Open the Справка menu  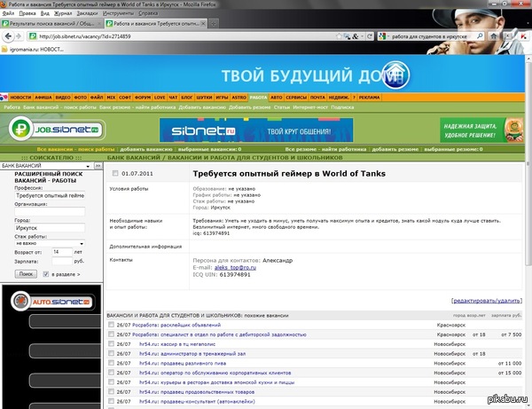point(148,13)
